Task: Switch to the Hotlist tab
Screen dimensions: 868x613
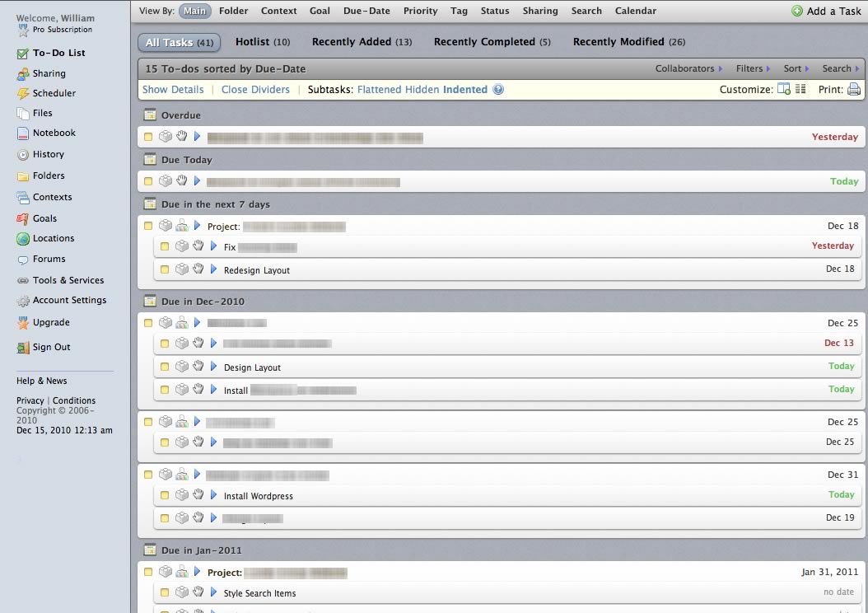Action: coord(262,42)
